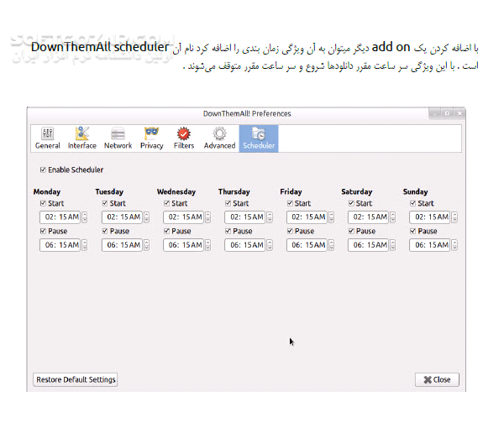Click the Wednesday day heading
Screen dimensions: 504x428
coord(176,191)
